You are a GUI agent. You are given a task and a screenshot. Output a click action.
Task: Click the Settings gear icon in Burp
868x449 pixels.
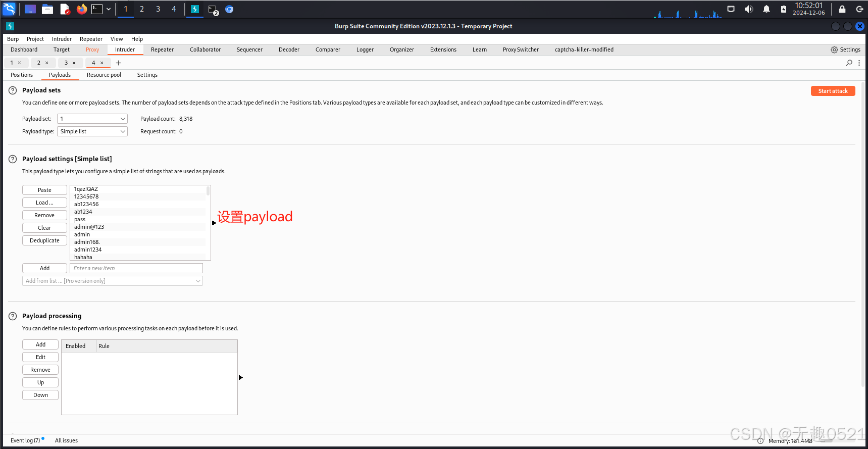pos(834,49)
